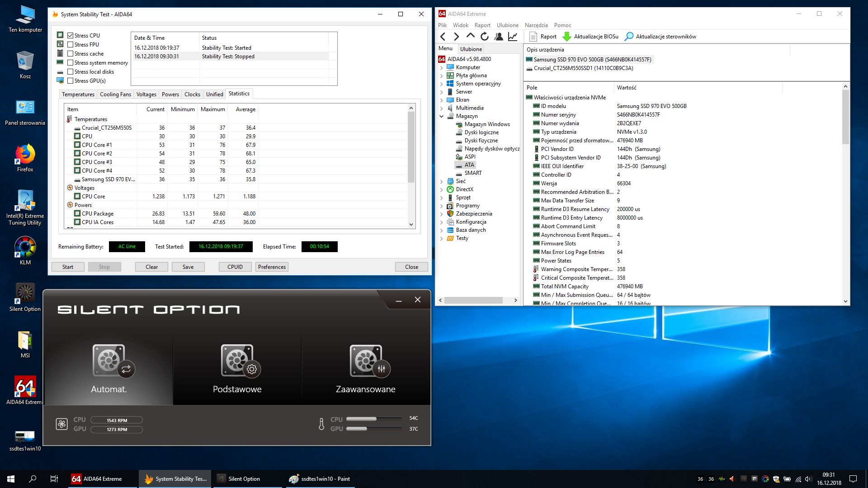Viewport: 868px width, 488px height.
Task: Open the Narzędzia menu in AIDA64
Action: point(536,25)
